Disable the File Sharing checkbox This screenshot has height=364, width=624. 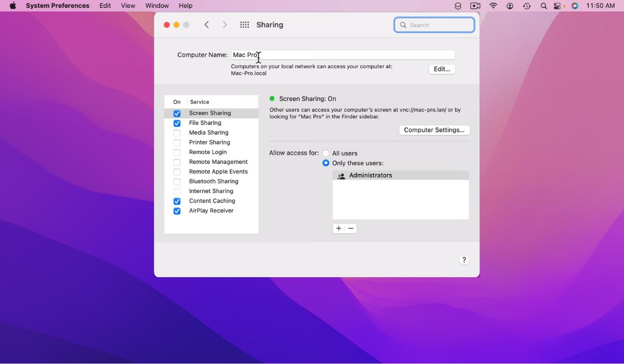click(177, 123)
